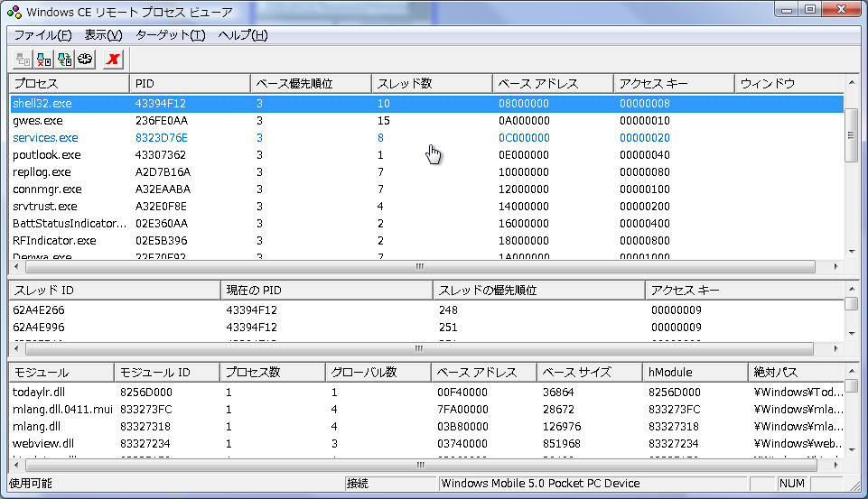Select the RFIndicator.exe process row
The width and height of the screenshot is (868, 499).
pyautogui.click(x=427, y=241)
